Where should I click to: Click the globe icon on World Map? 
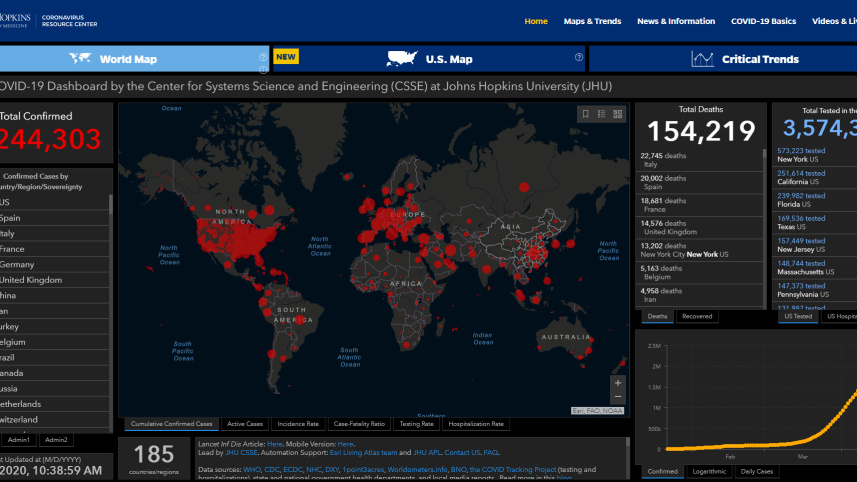[85, 59]
